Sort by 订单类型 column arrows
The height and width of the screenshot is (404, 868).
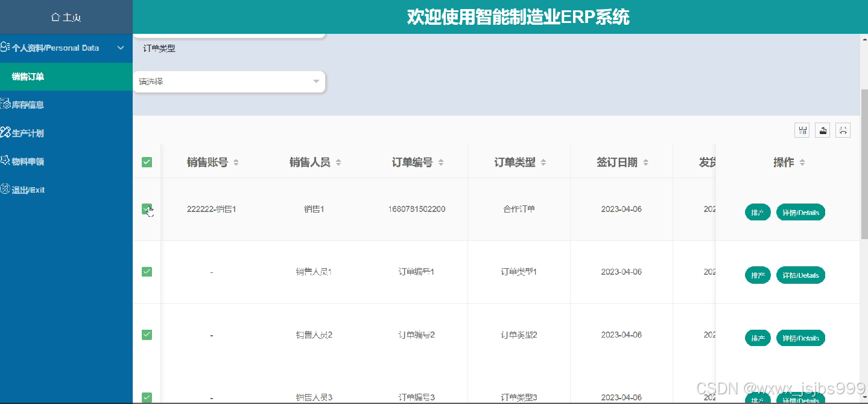(543, 162)
